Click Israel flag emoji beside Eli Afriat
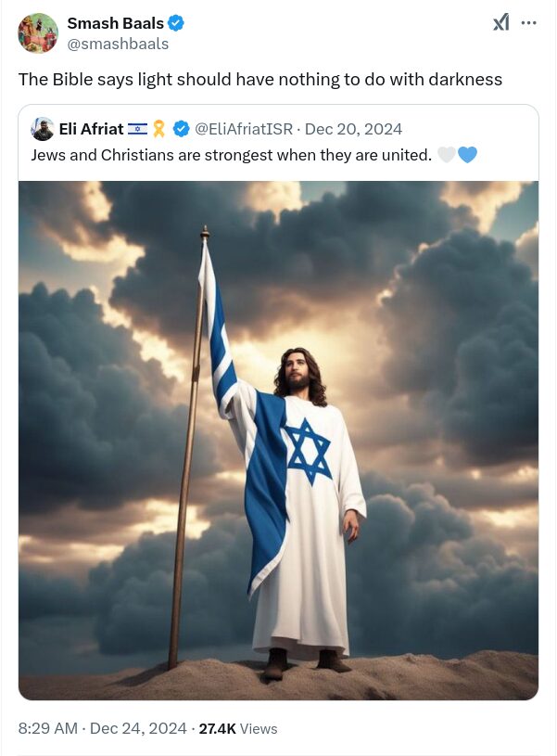 [137, 129]
